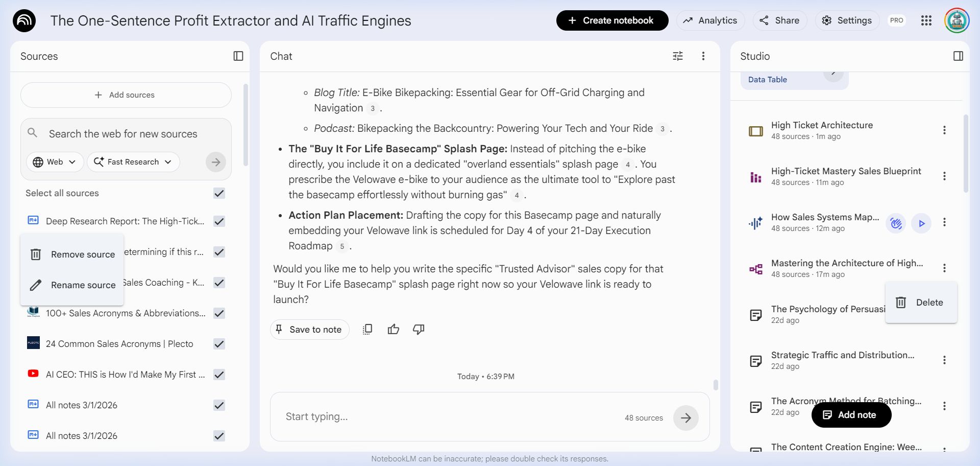Give the response a thumbs down
The width and height of the screenshot is (980, 466).
[x=419, y=330]
